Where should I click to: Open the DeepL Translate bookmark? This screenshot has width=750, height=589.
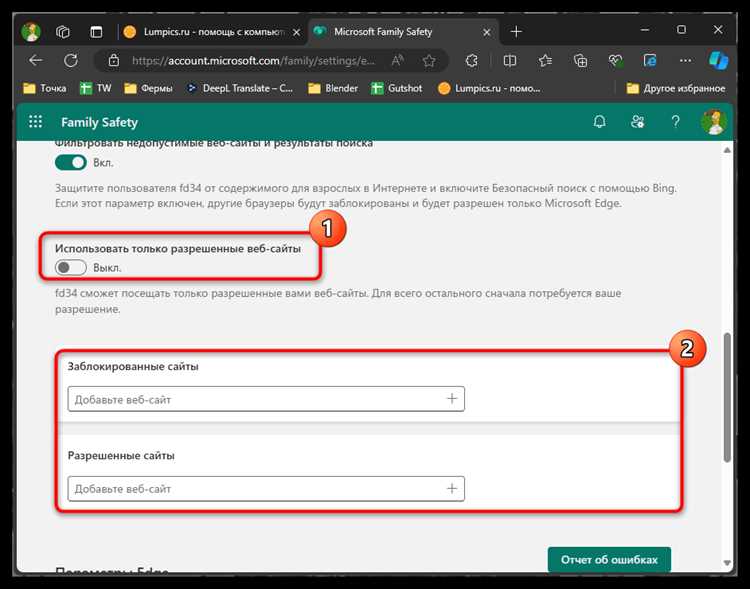pos(240,88)
